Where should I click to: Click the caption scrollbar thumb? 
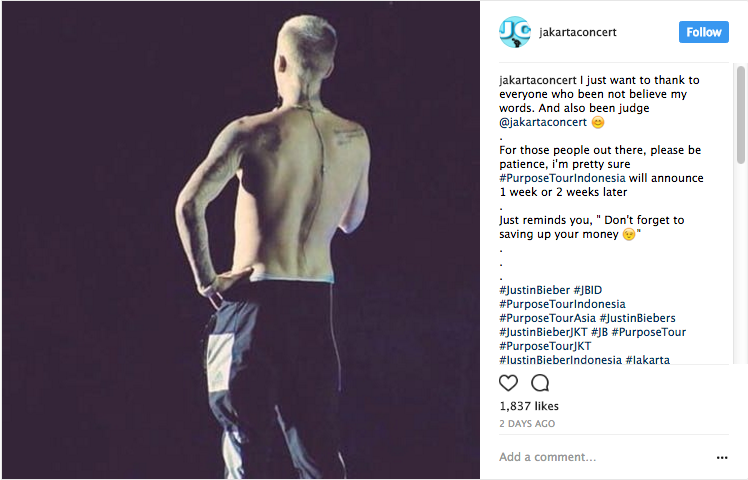[740, 115]
